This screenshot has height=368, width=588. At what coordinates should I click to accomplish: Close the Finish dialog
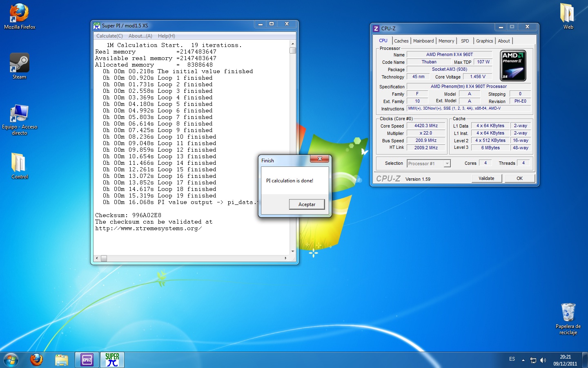[320, 159]
